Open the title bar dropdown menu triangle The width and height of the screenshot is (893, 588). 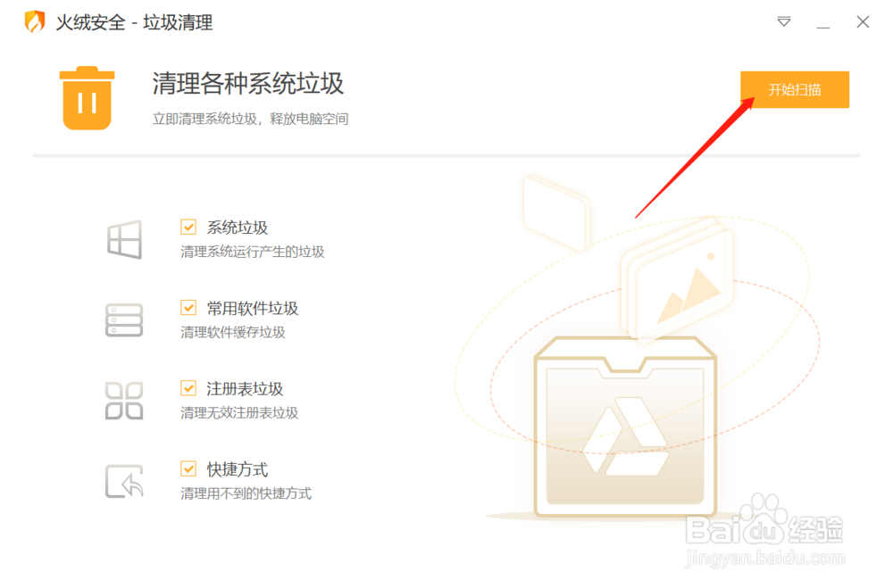point(784,21)
